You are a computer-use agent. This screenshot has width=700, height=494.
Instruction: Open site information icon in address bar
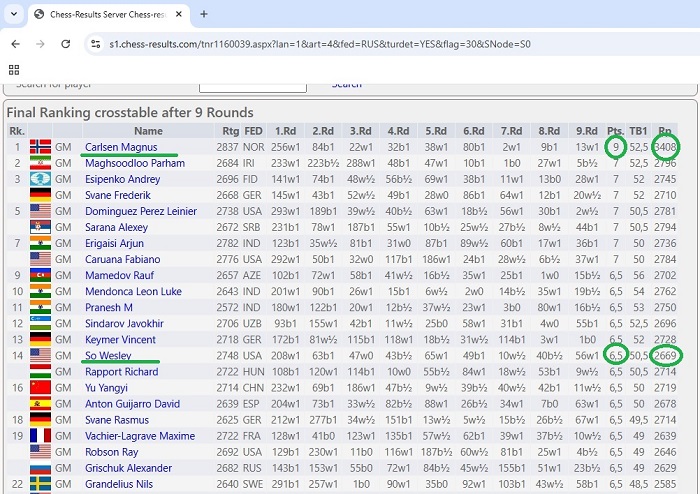95,44
